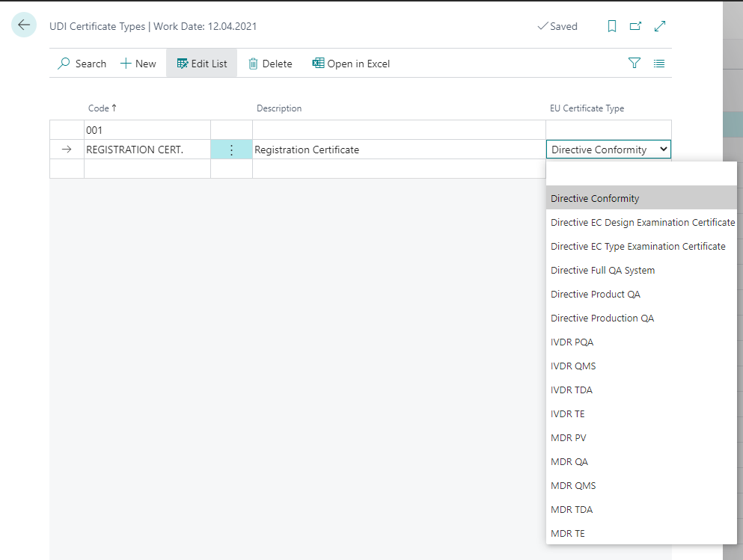Select Directive EC Design Examination Certificate

[642, 223]
